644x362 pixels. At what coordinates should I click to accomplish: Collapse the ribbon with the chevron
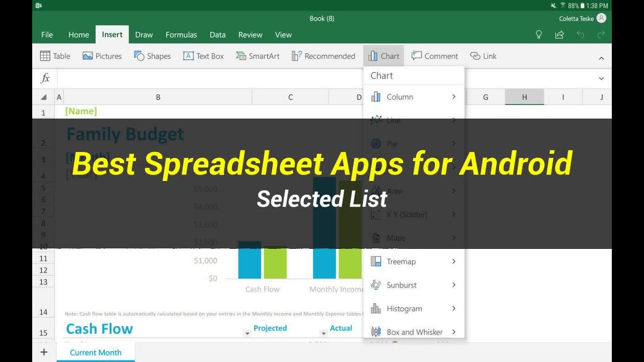click(601, 58)
